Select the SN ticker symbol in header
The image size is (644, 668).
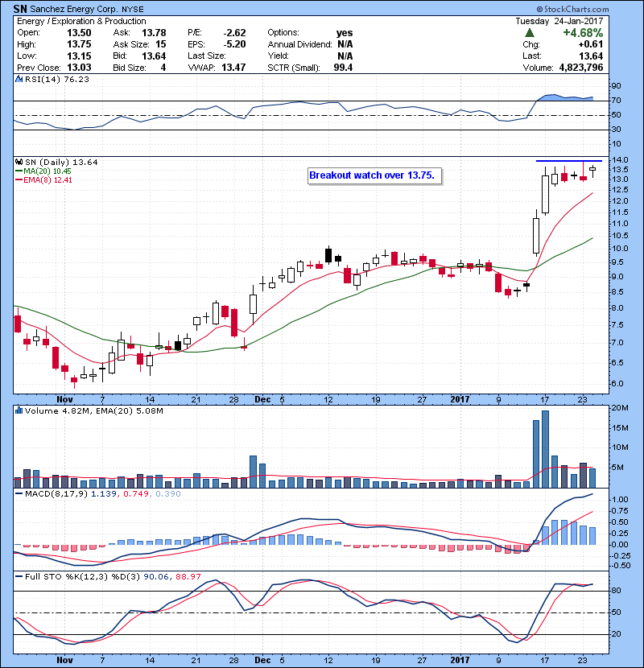click(x=20, y=9)
